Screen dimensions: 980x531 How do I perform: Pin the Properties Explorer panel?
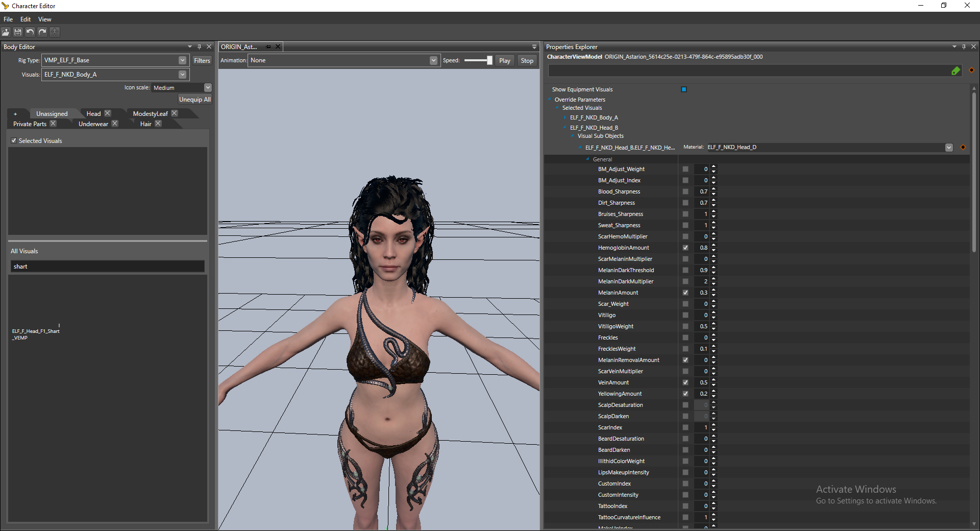coord(964,46)
